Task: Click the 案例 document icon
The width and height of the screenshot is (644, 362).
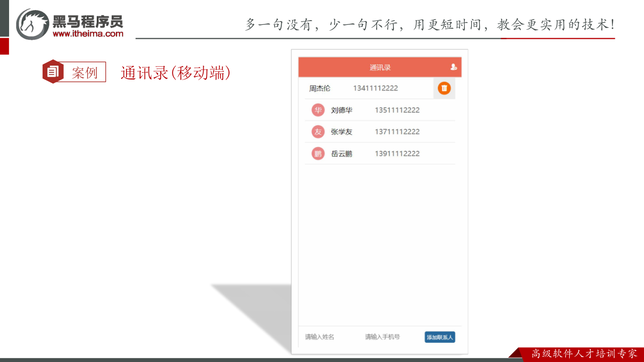Action: [53, 72]
